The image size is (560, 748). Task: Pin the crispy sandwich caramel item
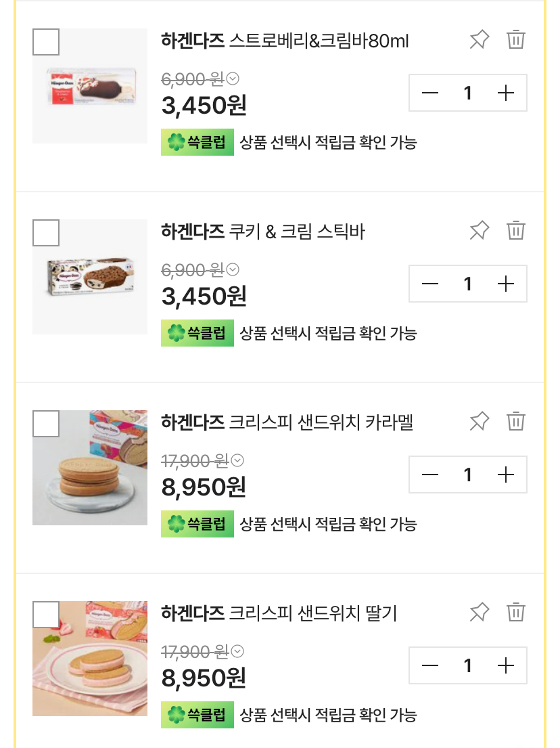coord(479,422)
